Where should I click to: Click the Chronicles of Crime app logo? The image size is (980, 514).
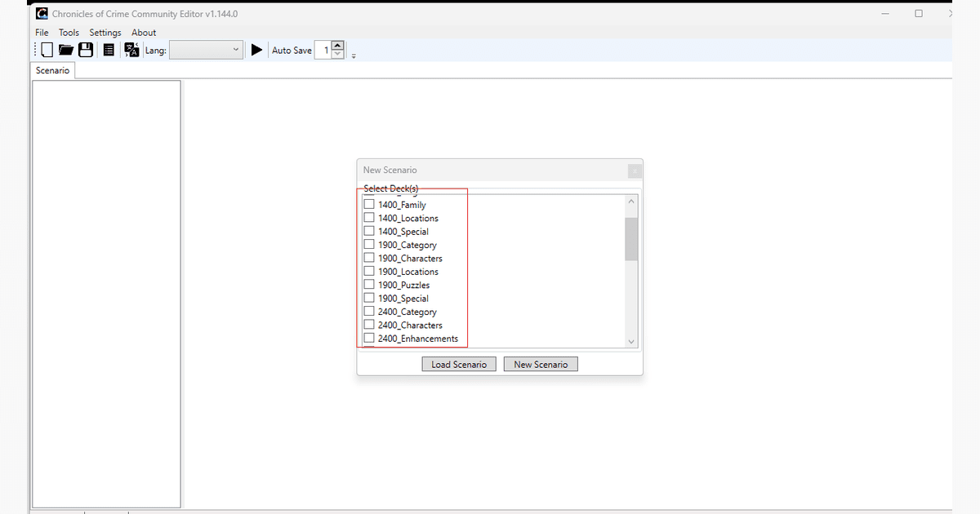click(41, 13)
